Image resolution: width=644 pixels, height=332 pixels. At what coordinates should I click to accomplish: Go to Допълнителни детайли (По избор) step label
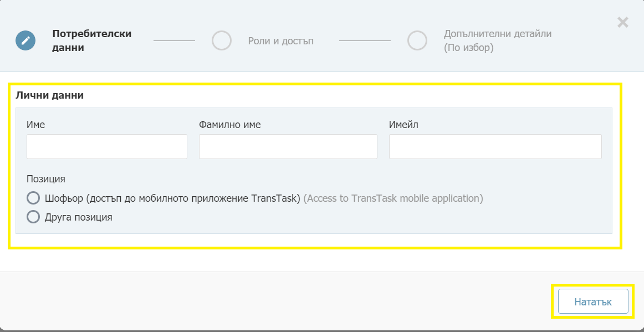tap(498, 40)
